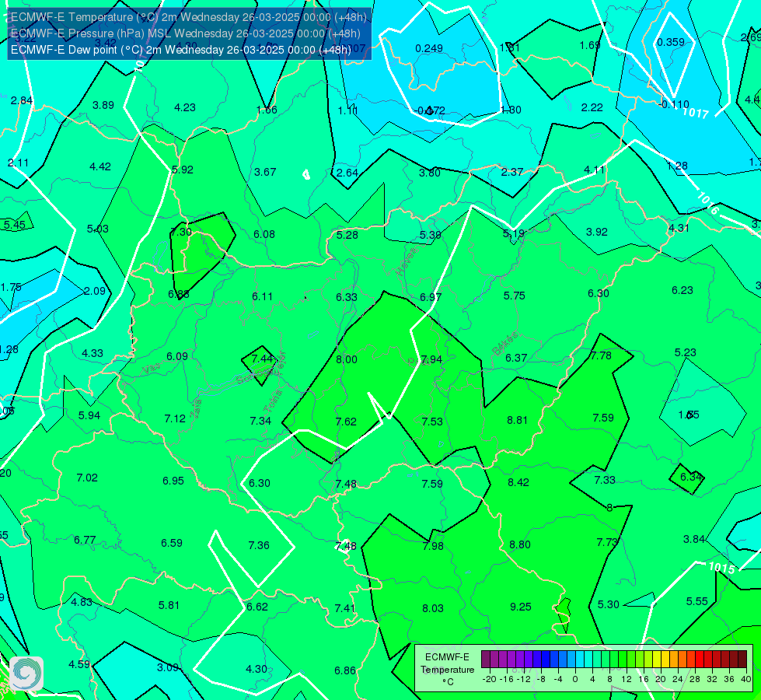Click the legend title 'ECMWF-E Temperature °C'
Screen dimensions: 761x700
tap(447, 670)
